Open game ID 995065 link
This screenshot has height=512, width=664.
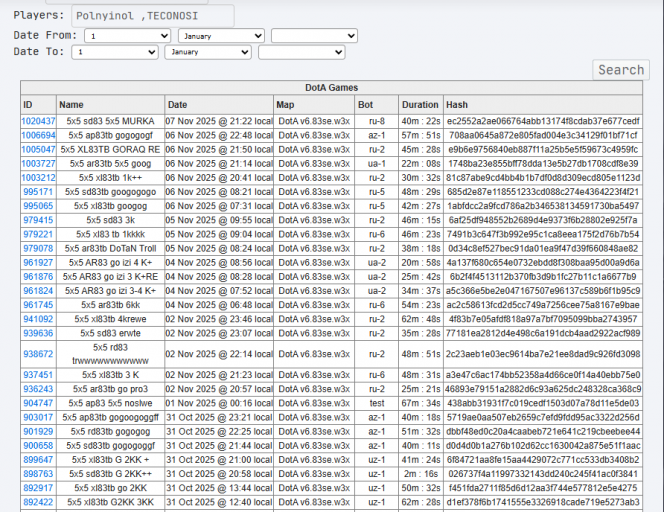39,206
